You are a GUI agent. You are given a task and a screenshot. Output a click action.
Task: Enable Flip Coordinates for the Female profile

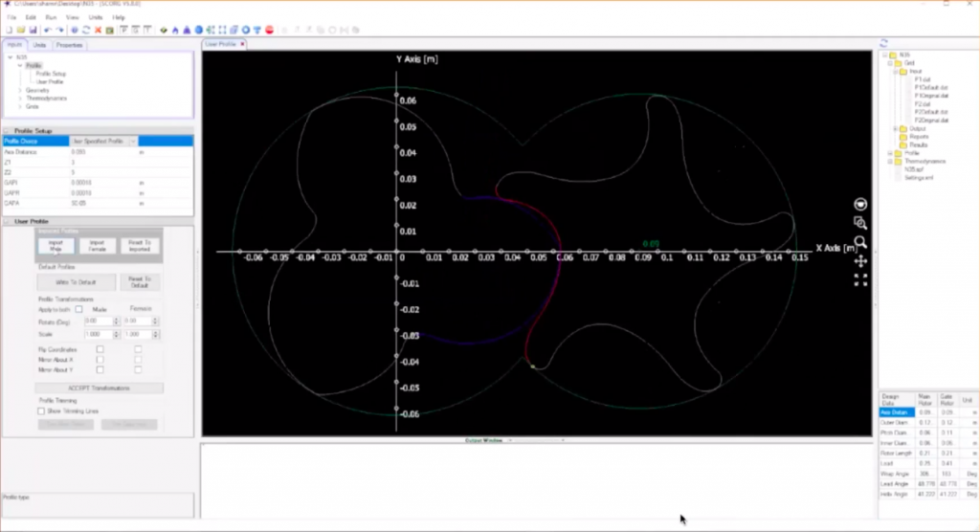click(138, 349)
